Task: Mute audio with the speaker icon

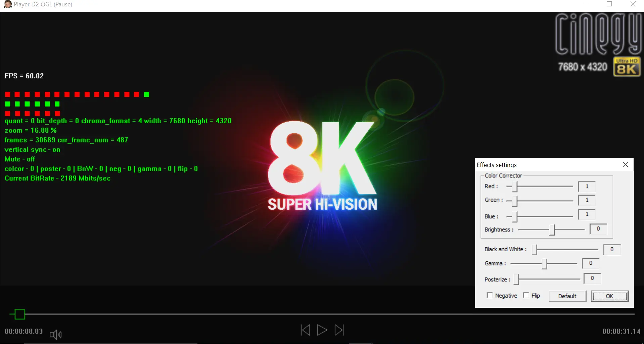Action: (55, 334)
